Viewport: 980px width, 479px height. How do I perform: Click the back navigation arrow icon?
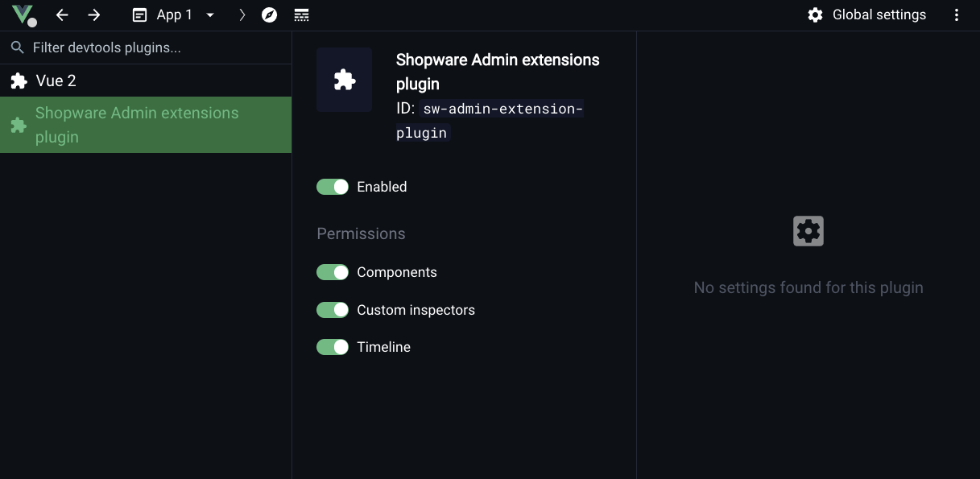pos(62,14)
